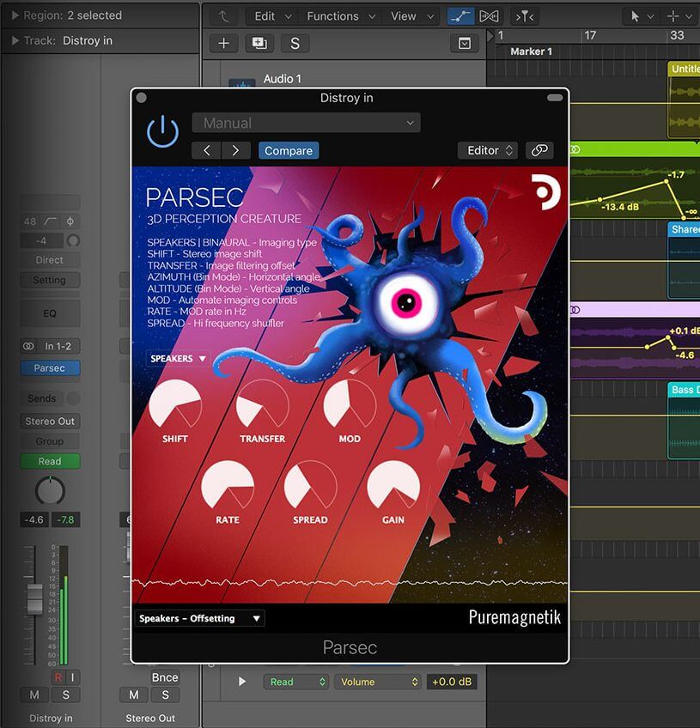
Task: Click the loop icon on the green region
Action: (x=575, y=149)
